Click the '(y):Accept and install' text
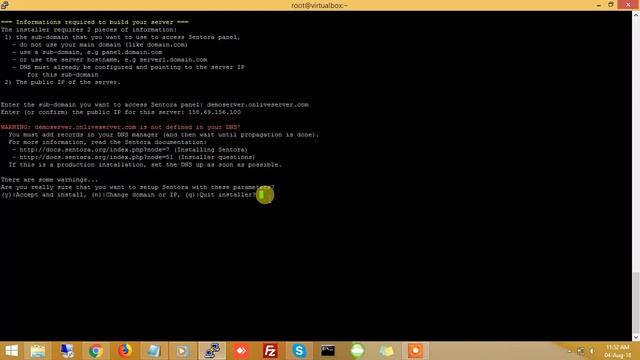This screenshot has height=360, width=640. coord(44,195)
